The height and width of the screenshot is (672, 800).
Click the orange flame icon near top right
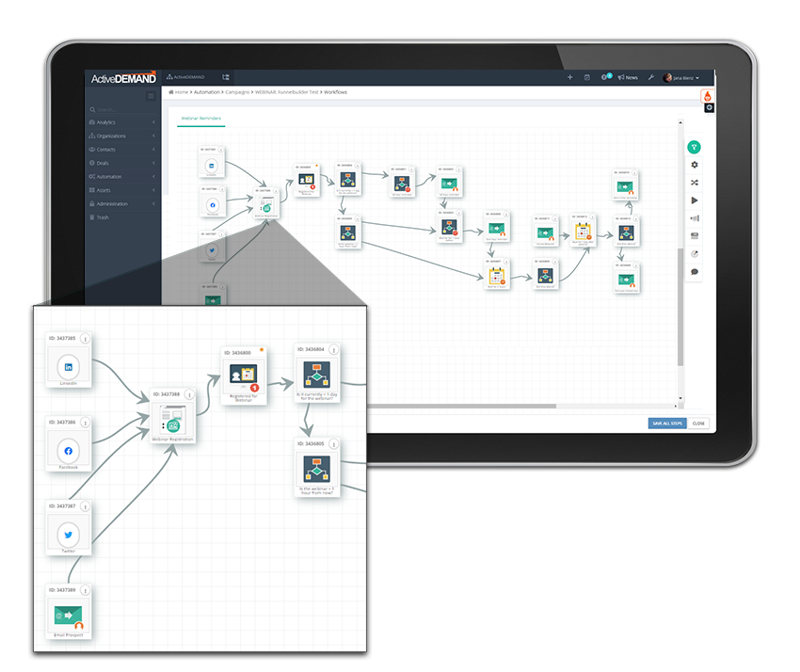tap(707, 96)
